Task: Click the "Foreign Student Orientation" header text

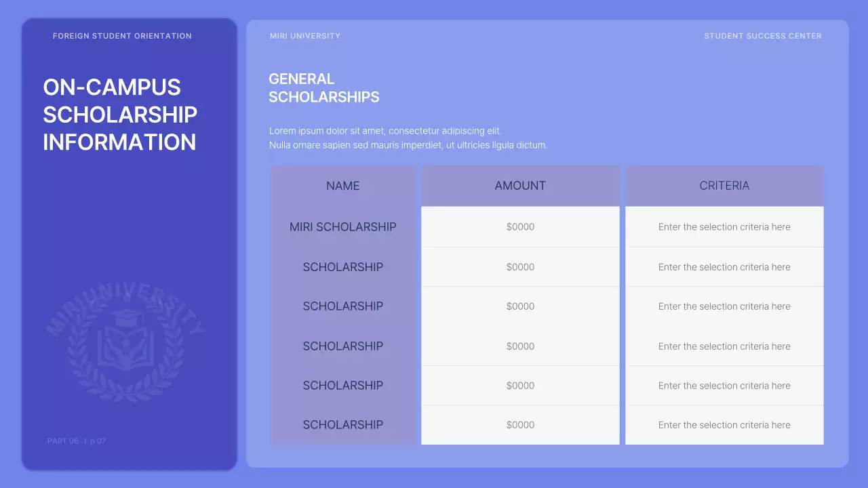Action: pyautogui.click(x=122, y=36)
